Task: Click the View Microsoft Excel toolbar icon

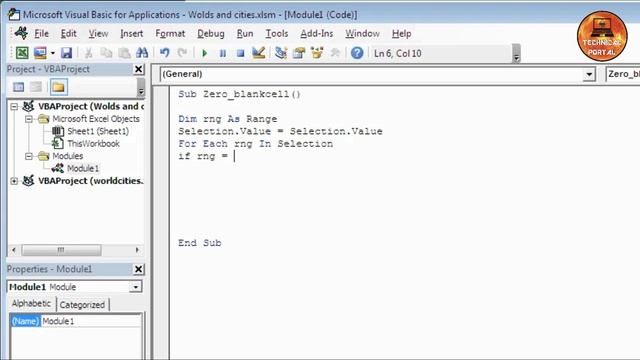Action: [22, 53]
